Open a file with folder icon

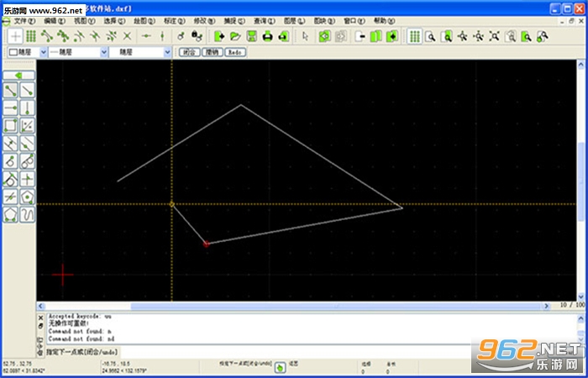tap(235, 36)
